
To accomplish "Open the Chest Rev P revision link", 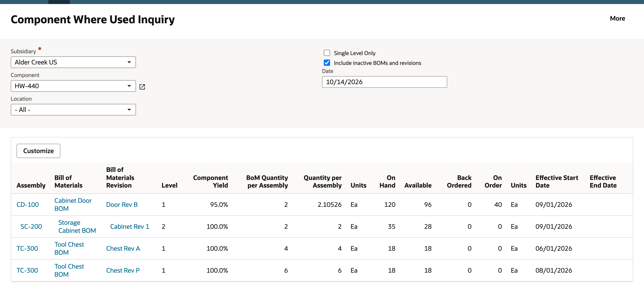I will coord(123,270).
